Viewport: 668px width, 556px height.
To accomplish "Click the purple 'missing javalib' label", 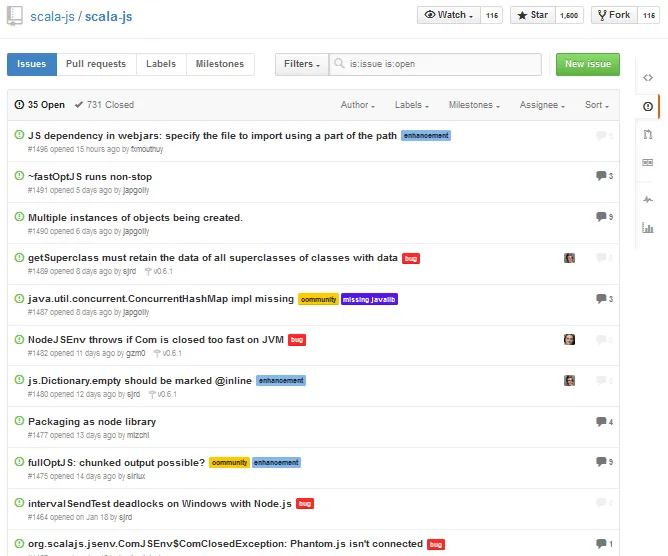I will 369,299.
